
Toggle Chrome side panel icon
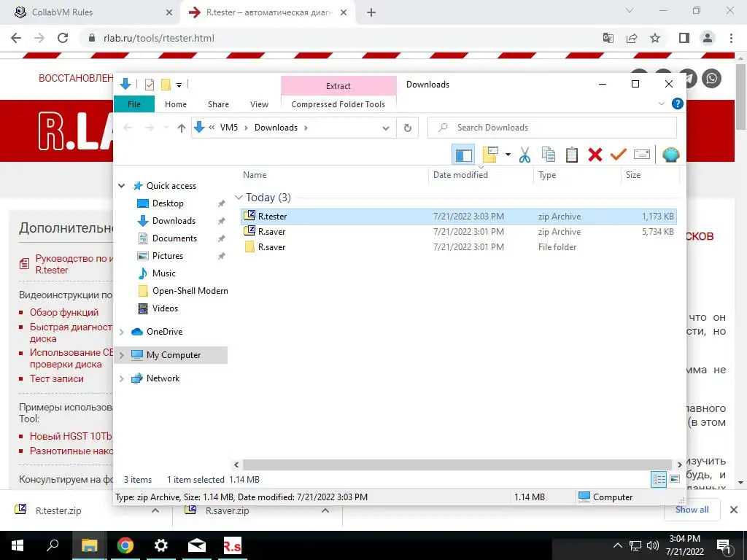(x=684, y=38)
